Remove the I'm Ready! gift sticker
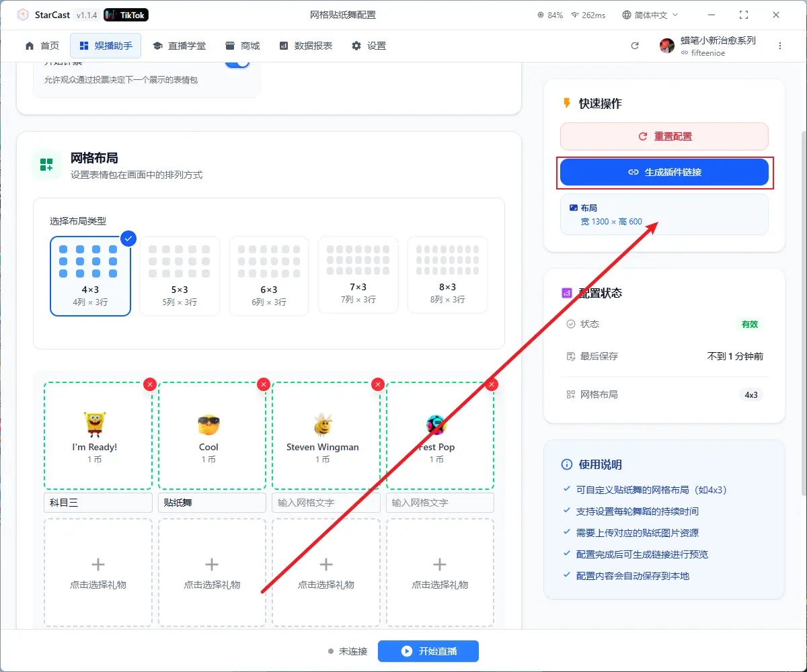The width and height of the screenshot is (807, 672). pyautogui.click(x=150, y=384)
